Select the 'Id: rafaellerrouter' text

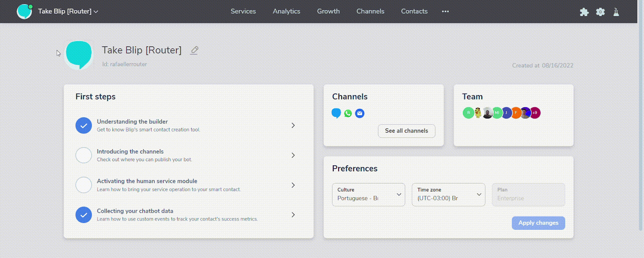pyautogui.click(x=124, y=64)
